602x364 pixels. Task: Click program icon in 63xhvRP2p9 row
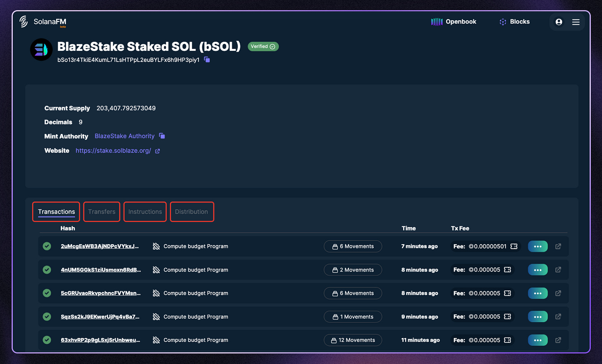[156, 340]
